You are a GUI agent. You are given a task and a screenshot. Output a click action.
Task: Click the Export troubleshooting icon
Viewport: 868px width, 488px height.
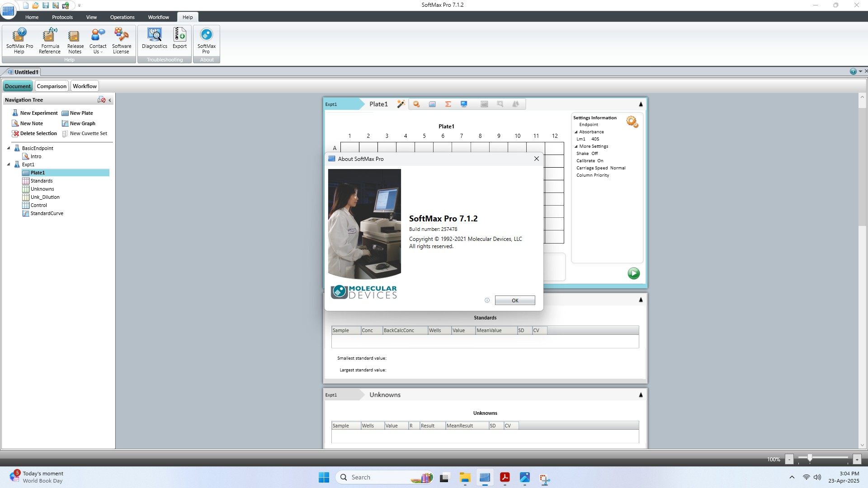pos(179,38)
